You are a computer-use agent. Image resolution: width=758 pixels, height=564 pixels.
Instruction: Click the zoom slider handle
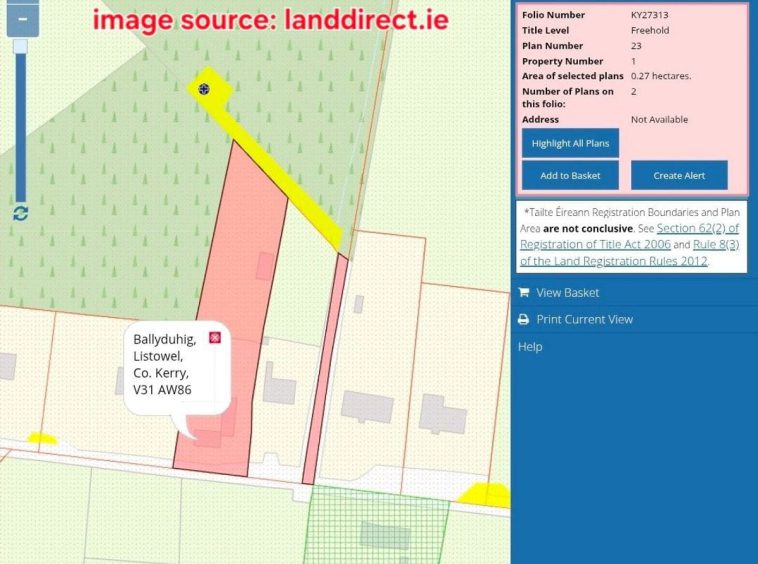(x=20, y=47)
